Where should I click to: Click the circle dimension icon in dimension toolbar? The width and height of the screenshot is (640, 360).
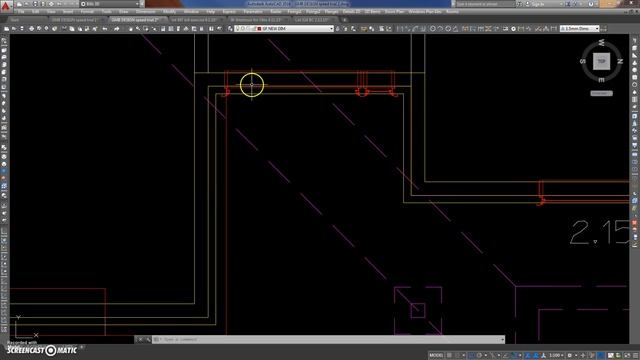[433, 29]
